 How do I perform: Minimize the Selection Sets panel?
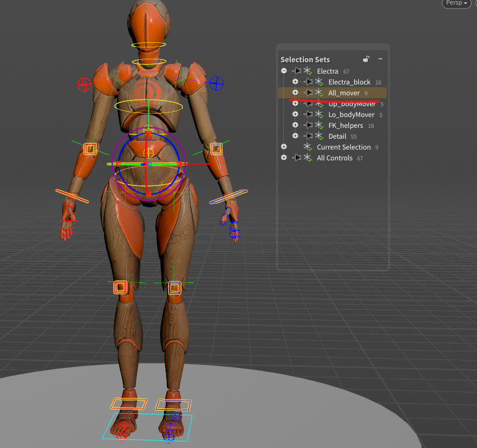[x=380, y=59]
